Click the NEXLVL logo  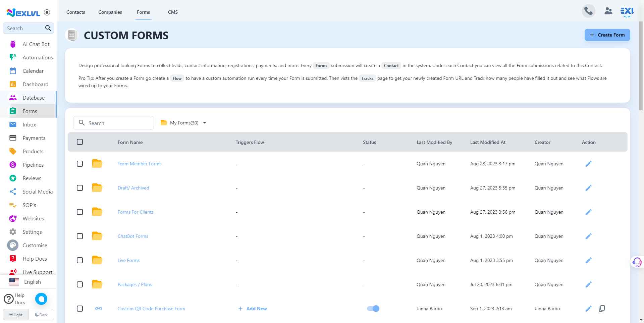[x=23, y=13]
